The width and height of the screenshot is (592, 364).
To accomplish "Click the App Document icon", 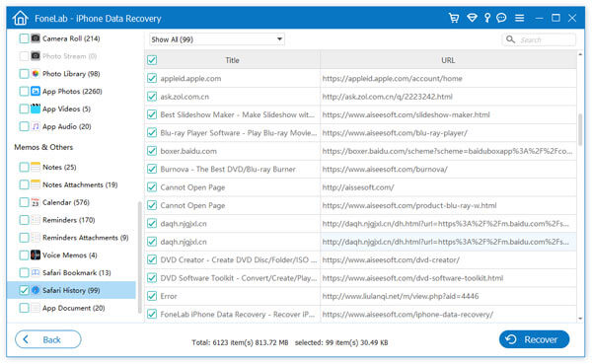I will [x=36, y=308].
